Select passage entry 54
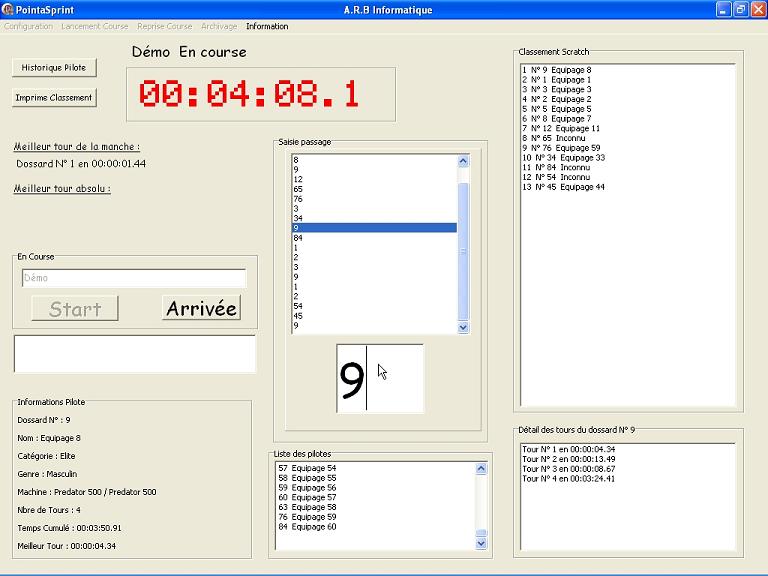 click(x=374, y=306)
